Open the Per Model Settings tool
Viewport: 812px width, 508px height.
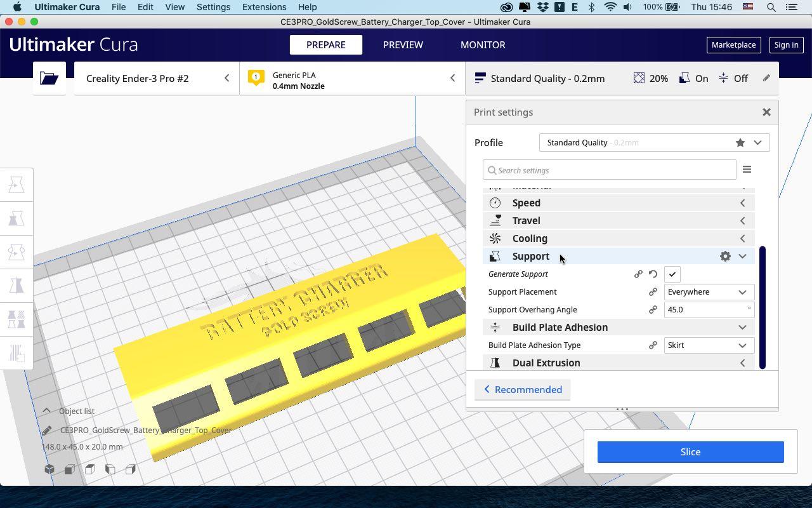[16, 319]
